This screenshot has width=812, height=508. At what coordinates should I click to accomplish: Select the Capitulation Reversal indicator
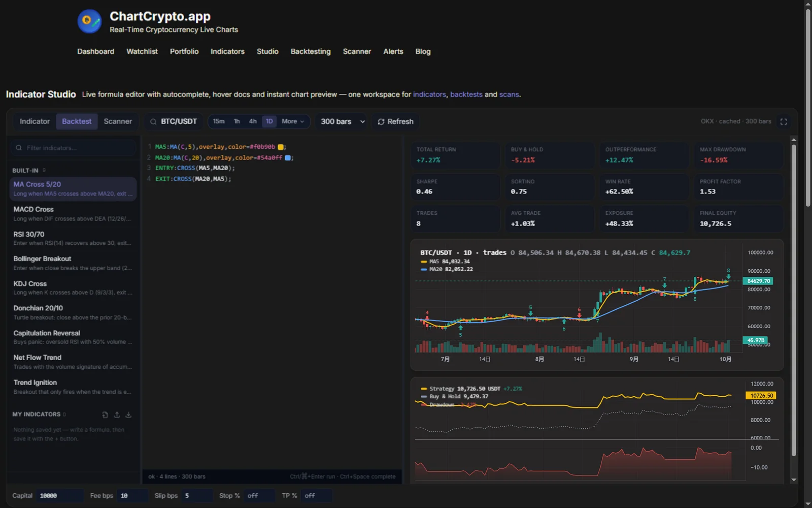tap(73, 337)
